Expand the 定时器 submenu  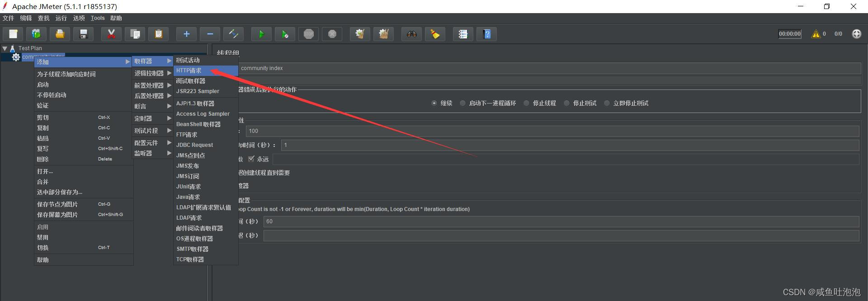tap(153, 118)
